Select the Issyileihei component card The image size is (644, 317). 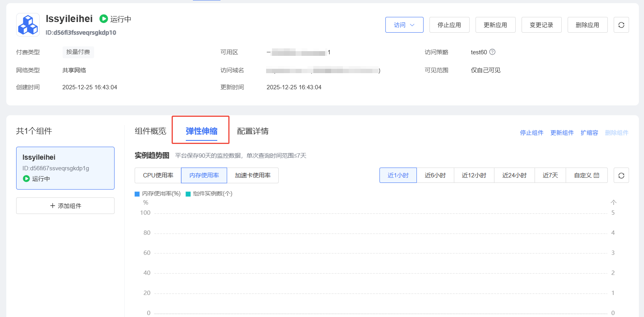(65, 168)
